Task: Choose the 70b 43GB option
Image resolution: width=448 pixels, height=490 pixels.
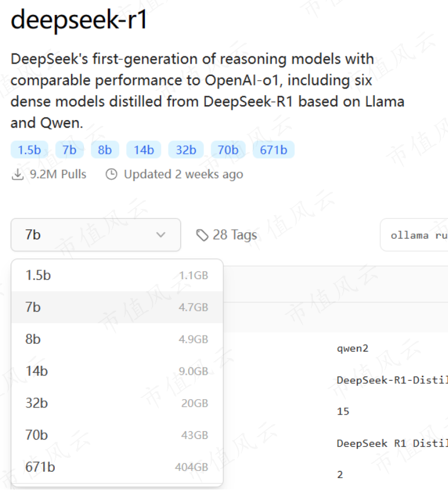Action: pyautogui.click(x=117, y=435)
